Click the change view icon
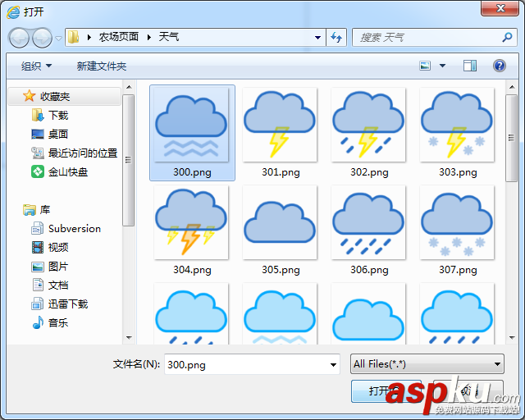Screen dimensions: 525x420 pos(425,66)
